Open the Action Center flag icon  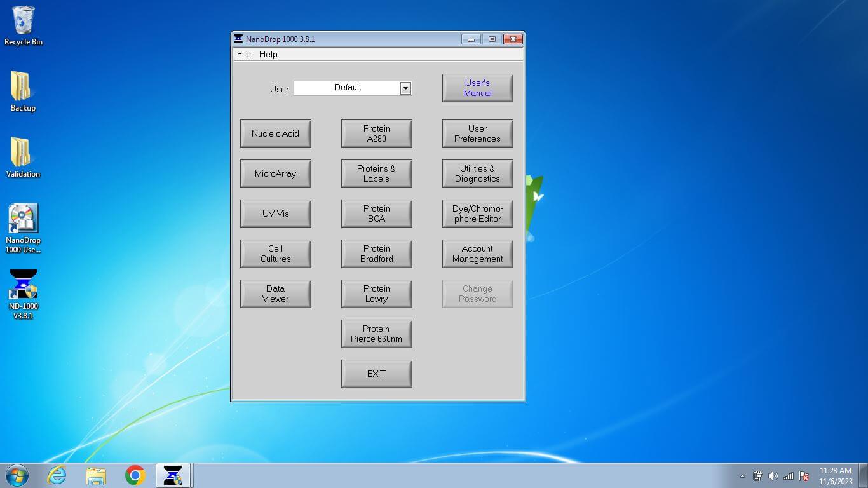pyautogui.click(x=804, y=476)
